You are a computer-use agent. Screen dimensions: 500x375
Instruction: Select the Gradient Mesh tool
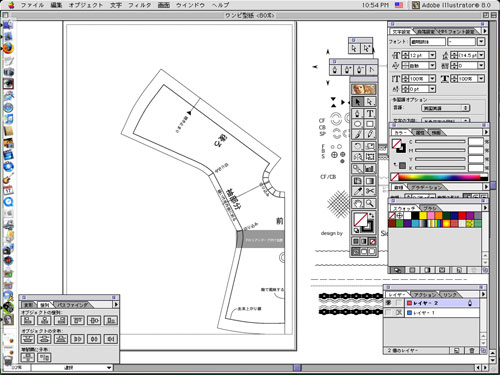click(x=358, y=181)
